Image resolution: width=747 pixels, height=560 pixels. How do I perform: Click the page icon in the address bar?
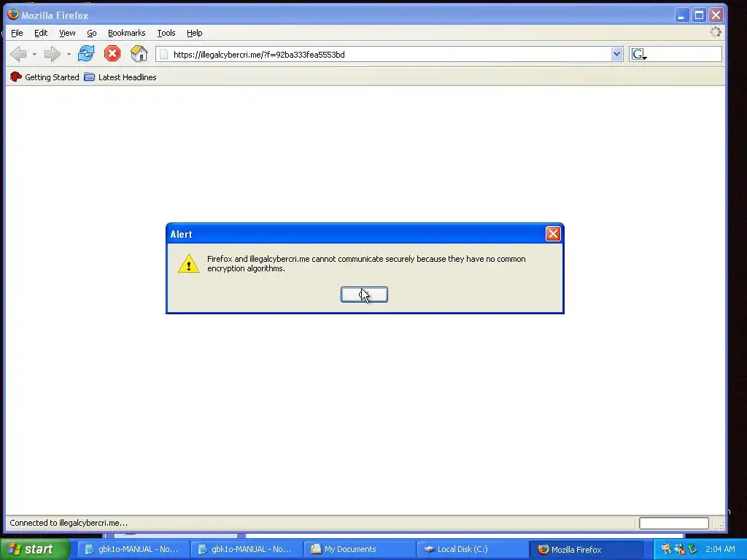[163, 54]
